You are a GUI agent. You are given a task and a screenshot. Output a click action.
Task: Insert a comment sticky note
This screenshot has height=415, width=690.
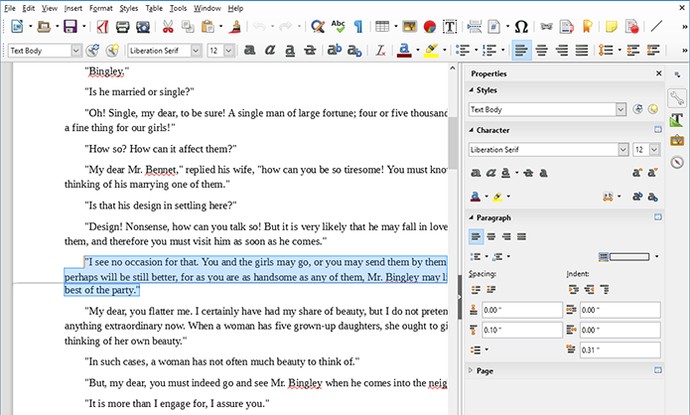pos(611,27)
